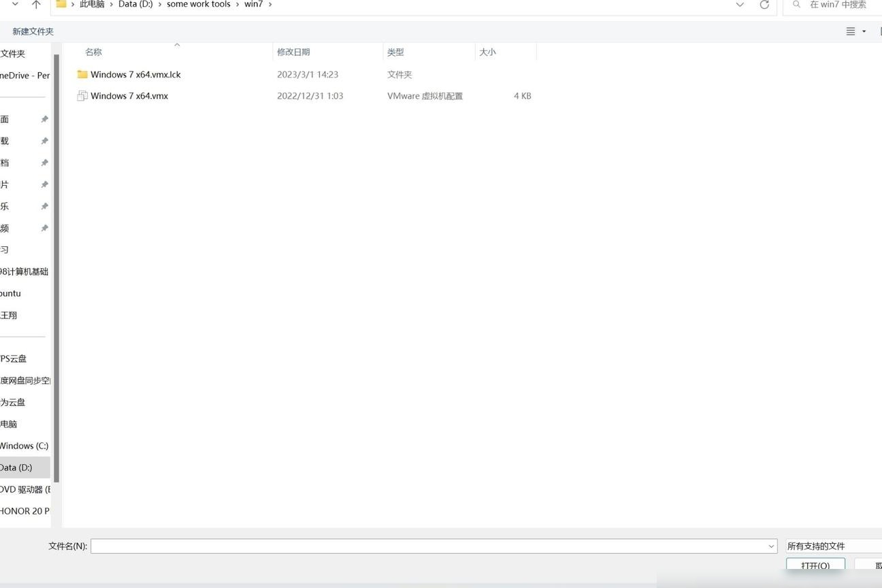This screenshot has width=882, height=588.
Task: Jump to 此电脑 in the address breadcrumb
Action: [x=92, y=4]
